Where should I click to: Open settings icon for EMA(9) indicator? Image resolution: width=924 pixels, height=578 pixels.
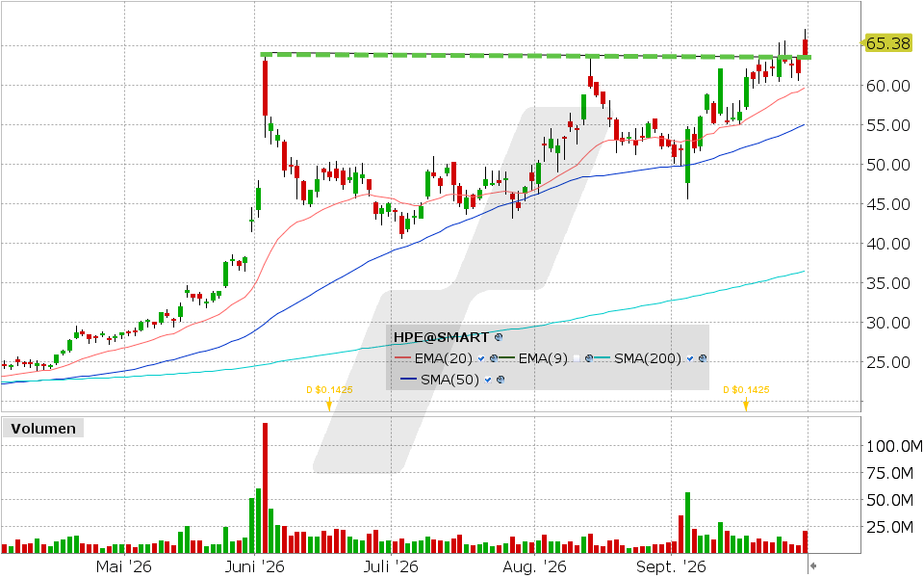pos(589,358)
